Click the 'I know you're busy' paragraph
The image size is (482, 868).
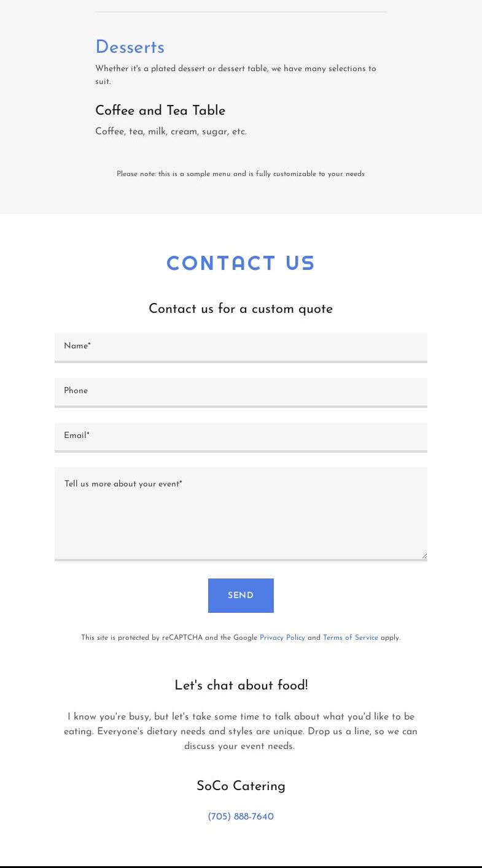241,731
